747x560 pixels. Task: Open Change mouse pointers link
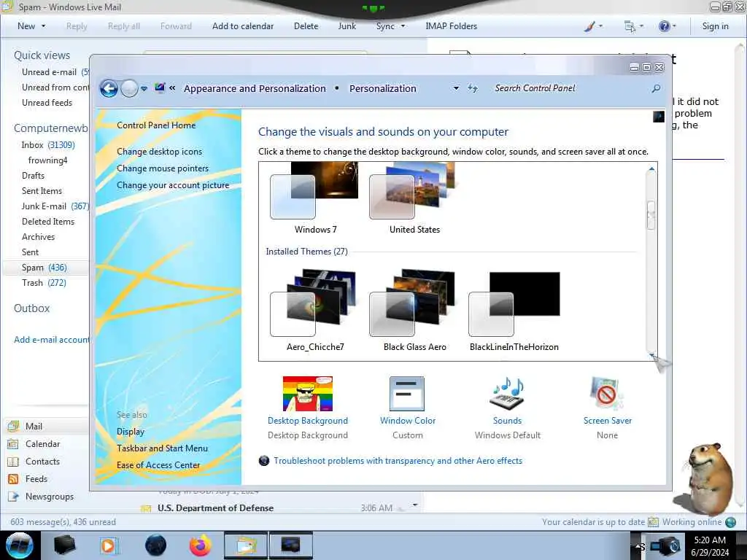pos(163,168)
